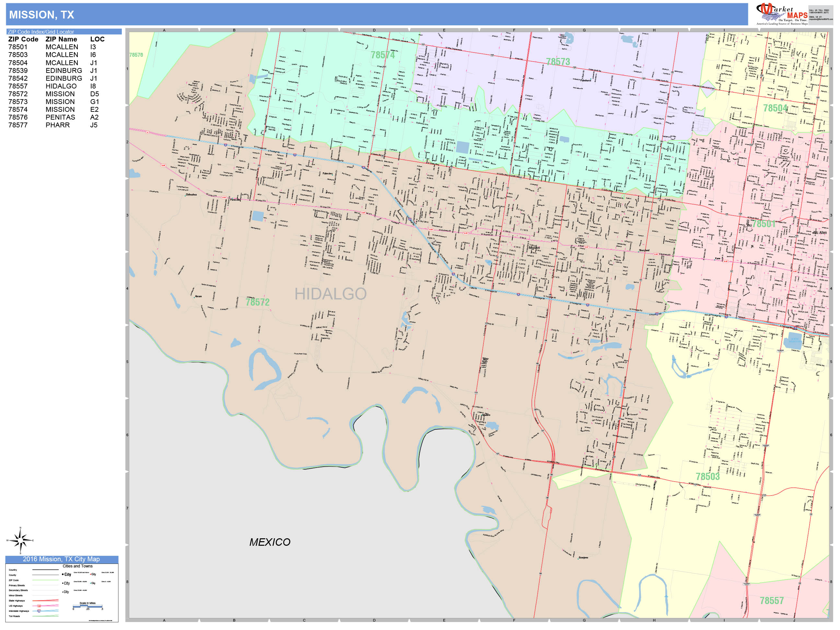Screen dimensions: 840x630
Task: Click the green City dot legend symbol
Action: pyautogui.click(x=90, y=583)
